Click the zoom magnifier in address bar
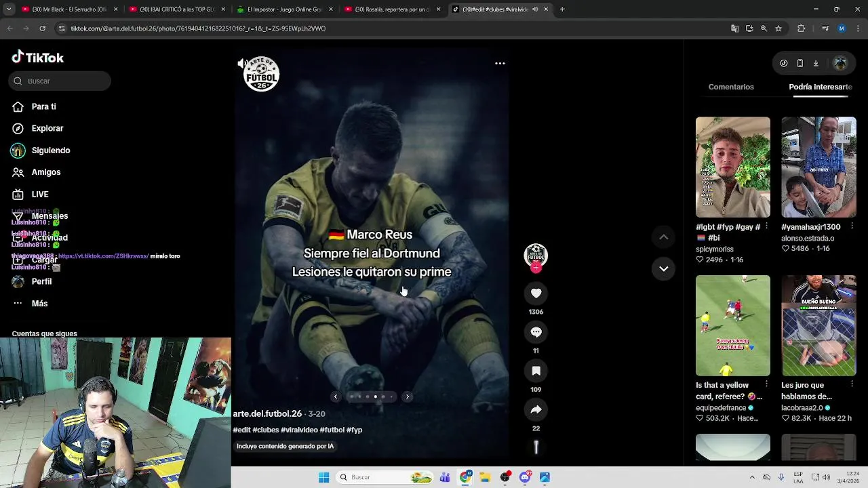868x488 pixels. (x=764, y=28)
